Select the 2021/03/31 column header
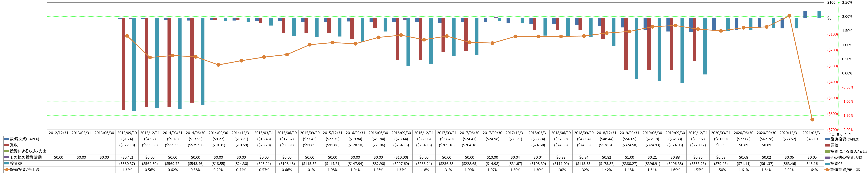Image resolution: width=868 pixels, height=173 pixels. [x=812, y=133]
